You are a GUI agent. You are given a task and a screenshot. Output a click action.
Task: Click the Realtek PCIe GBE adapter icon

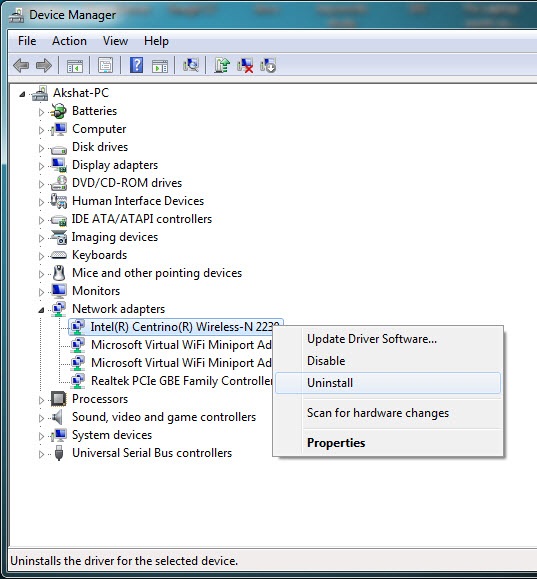[x=77, y=381]
